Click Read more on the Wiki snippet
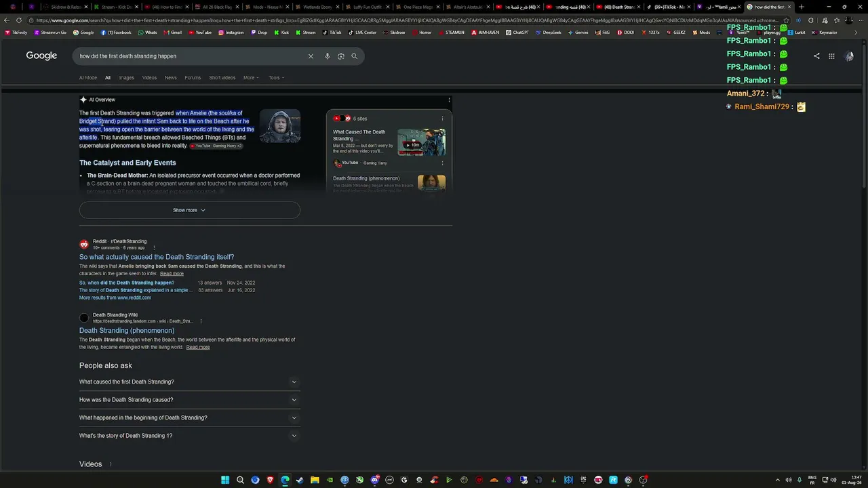 (198, 347)
